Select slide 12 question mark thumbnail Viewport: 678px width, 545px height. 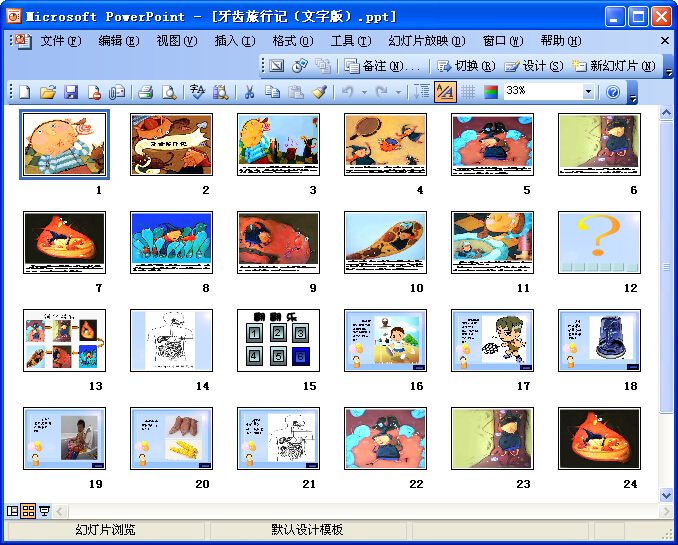coord(599,243)
